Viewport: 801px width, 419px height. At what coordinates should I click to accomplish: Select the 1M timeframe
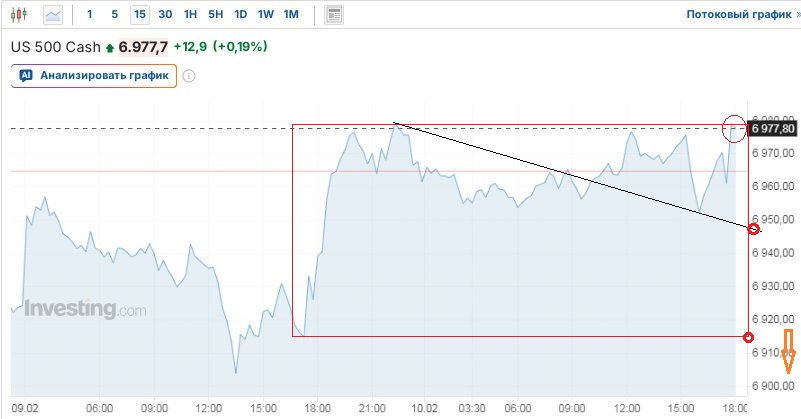pos(291,15)
